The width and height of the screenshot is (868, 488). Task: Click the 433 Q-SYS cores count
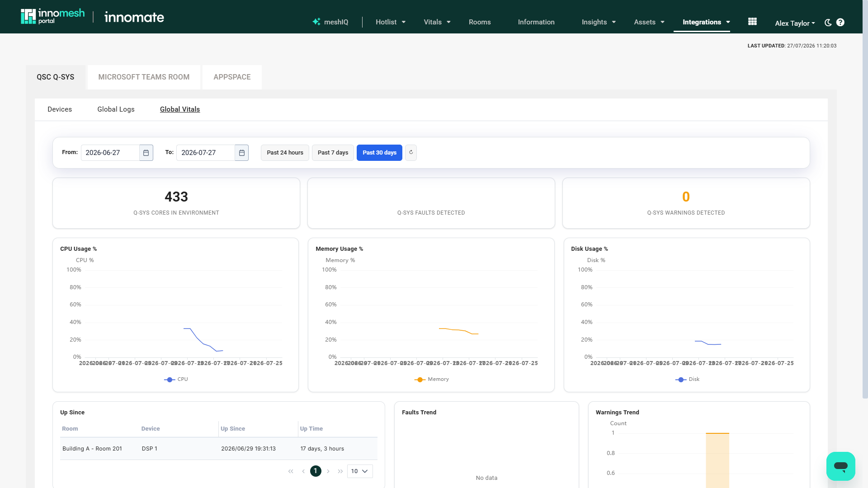176,197
